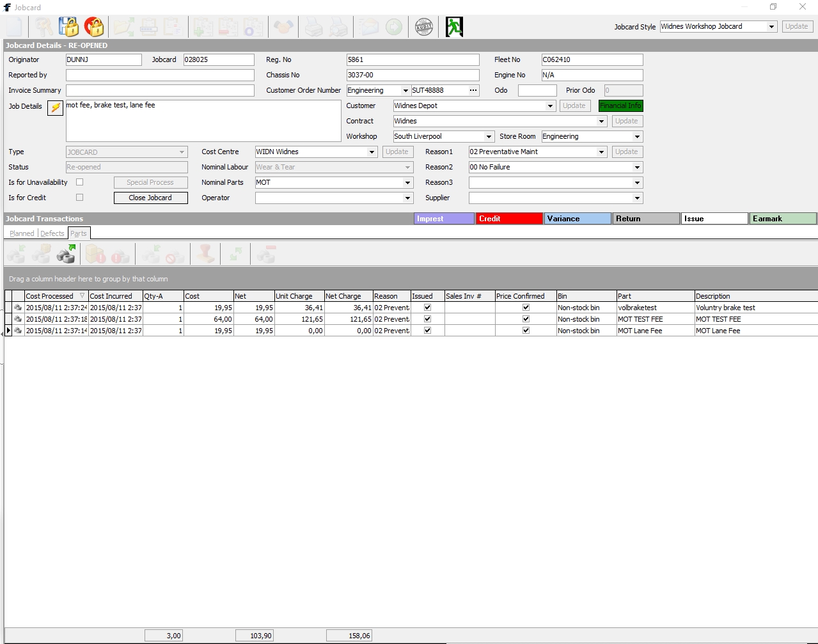This screenshot has height=644, width=818.
Task: Click the red Credit legend swatch
Action: tap(509, 219)
